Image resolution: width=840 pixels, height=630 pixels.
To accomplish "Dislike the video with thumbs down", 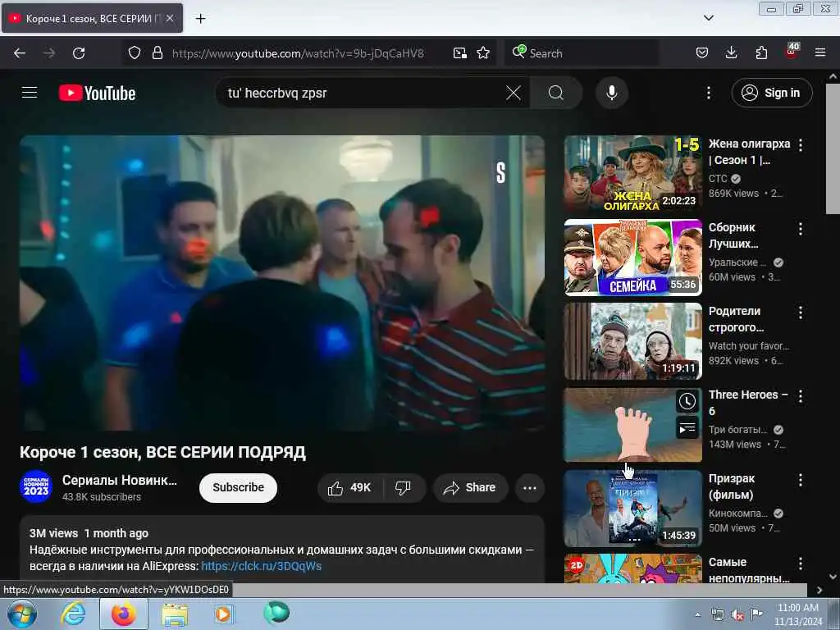I will tap(403, 487).
